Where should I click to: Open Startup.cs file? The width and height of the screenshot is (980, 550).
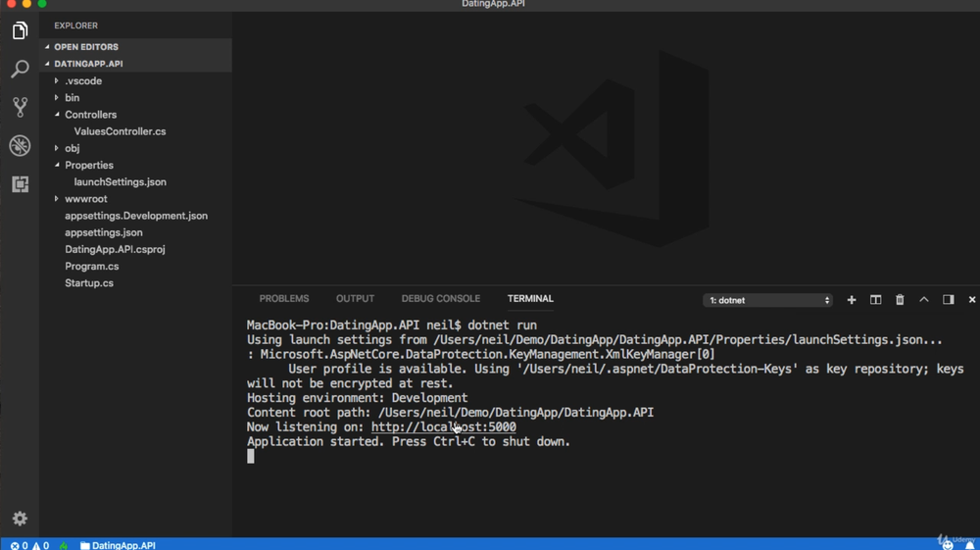89,283
